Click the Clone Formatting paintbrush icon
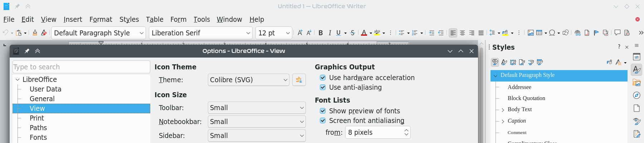This screenshot has width=644, height=143. tap(35, 33)
